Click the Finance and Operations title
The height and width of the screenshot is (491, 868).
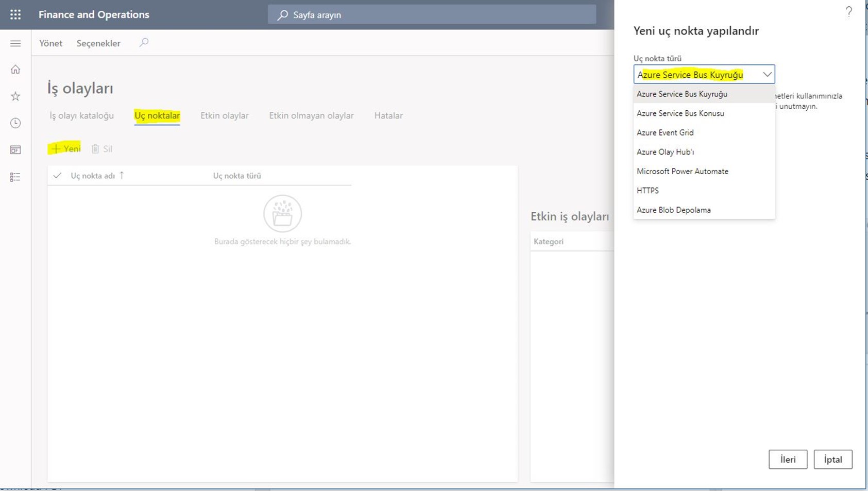click(x=94, y=14)
